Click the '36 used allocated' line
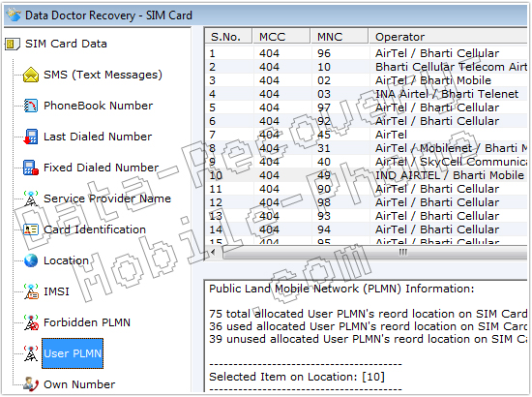 click(369, 326)
